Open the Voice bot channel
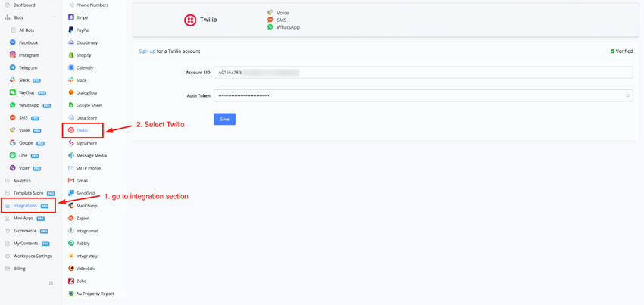 click(26, 130)
